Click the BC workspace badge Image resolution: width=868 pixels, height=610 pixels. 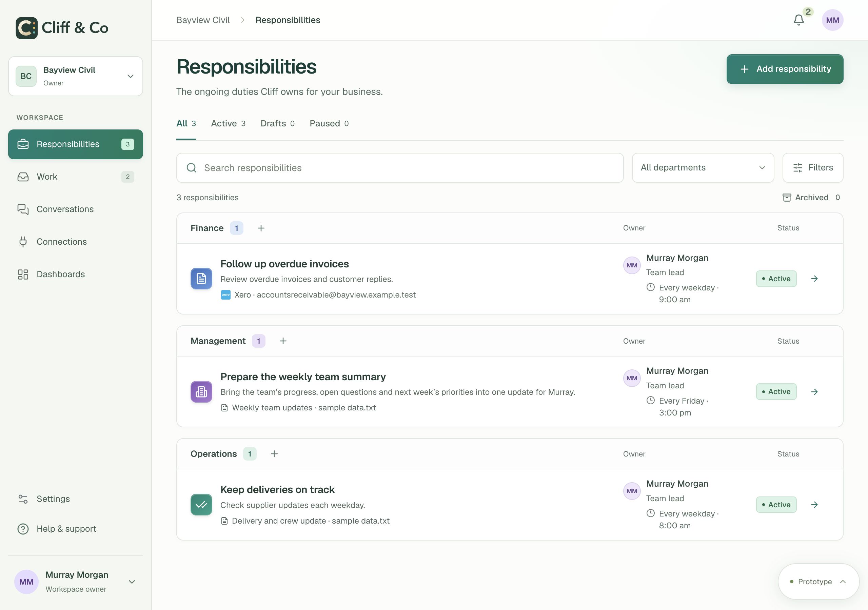pos(26,76)
